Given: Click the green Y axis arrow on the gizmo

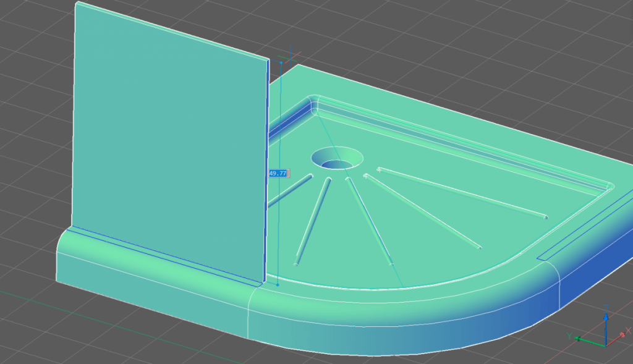Looking at the screenshot, I should 578,337.
